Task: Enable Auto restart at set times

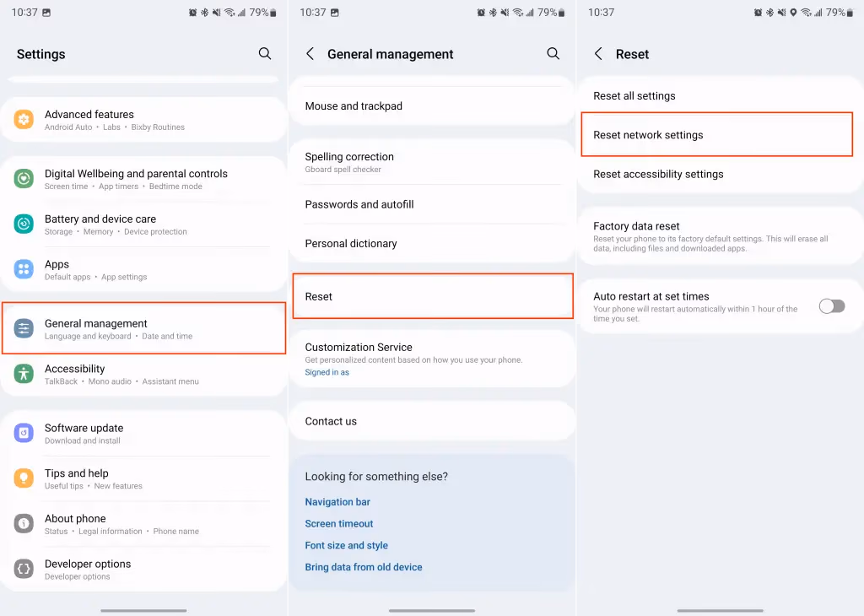Action: coord(831,305)
